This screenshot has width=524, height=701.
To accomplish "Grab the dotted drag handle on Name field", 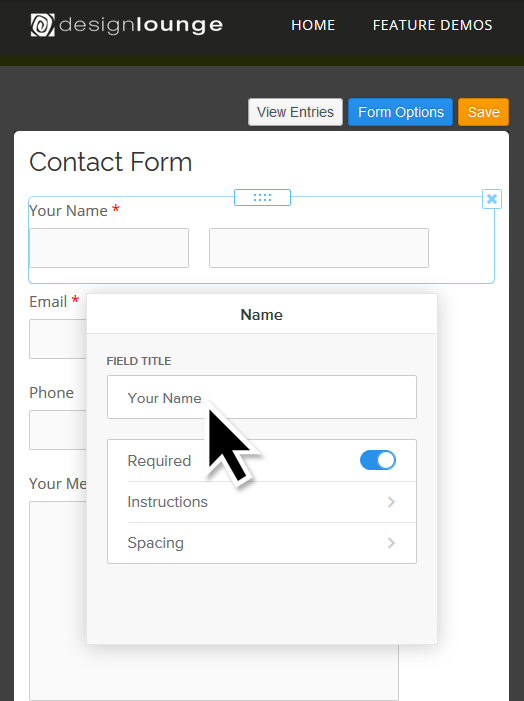I will coord(262,198).
